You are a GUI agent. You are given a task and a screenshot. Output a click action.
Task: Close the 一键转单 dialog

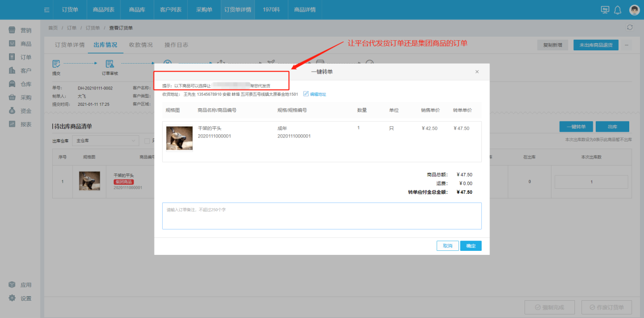click(477, 72)
